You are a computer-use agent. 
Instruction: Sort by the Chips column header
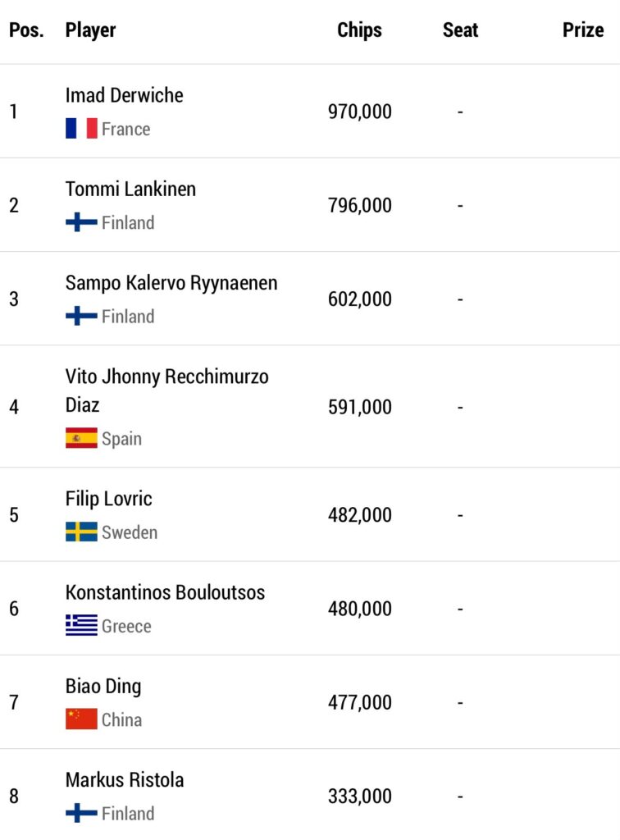click(x=359, y=30)
